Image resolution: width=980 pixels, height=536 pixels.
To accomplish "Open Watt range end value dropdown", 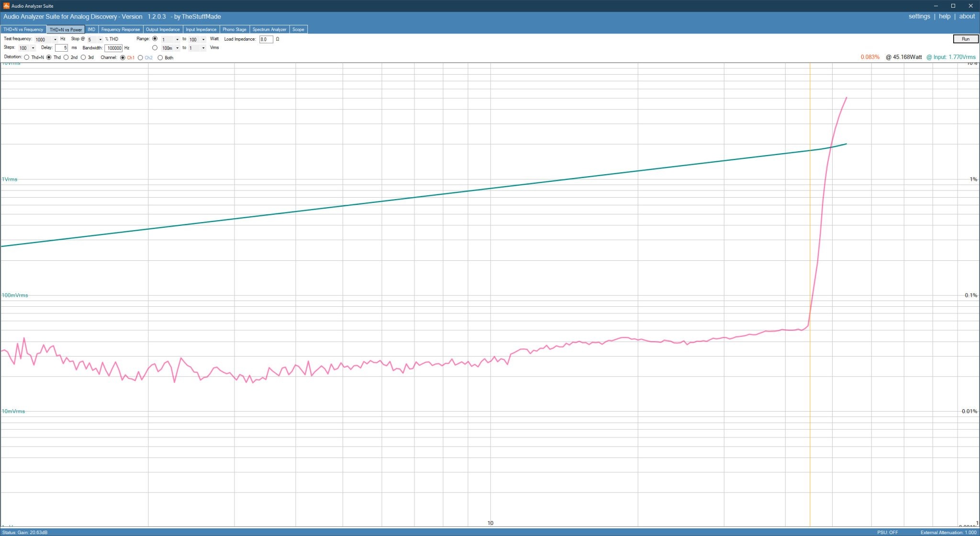I will (203, 39).
